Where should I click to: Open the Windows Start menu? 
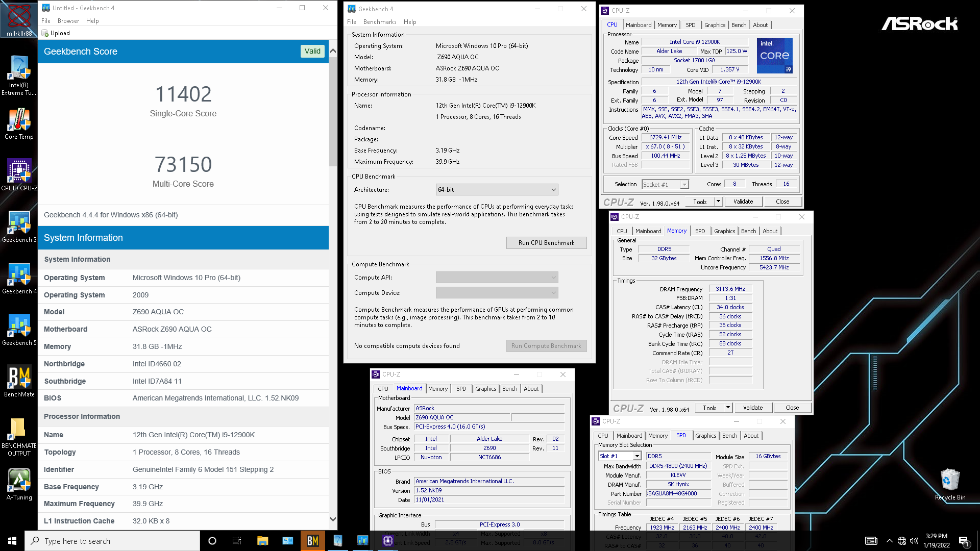(x=12, y=541)
